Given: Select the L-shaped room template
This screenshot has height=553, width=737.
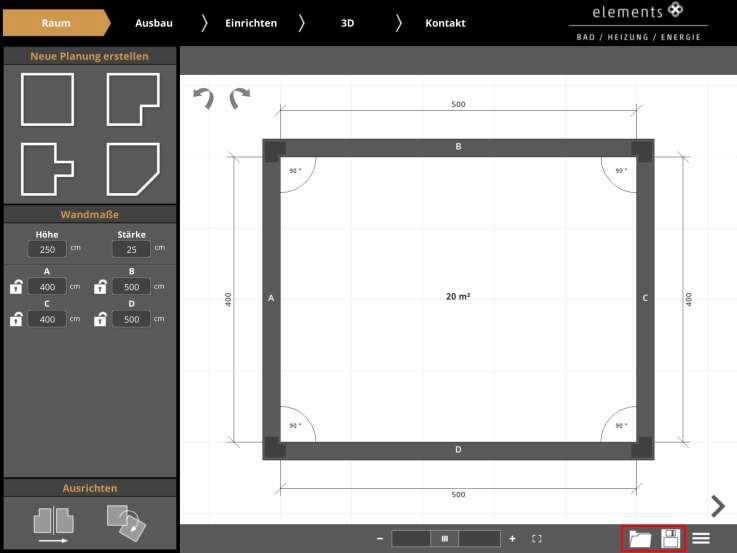Looking at the screenshot, I should coord(133,99).
